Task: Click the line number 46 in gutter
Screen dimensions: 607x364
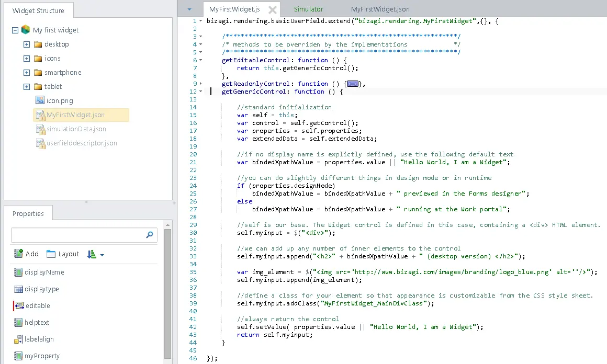Action: point(193,358)
